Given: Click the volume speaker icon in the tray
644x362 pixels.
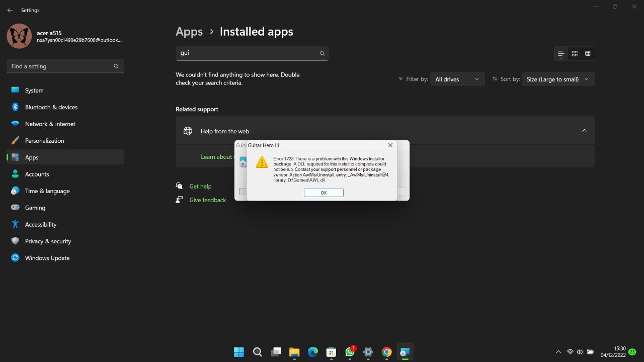Looking at the screenshot, I should pyautogui.click(x=580, y=352).
